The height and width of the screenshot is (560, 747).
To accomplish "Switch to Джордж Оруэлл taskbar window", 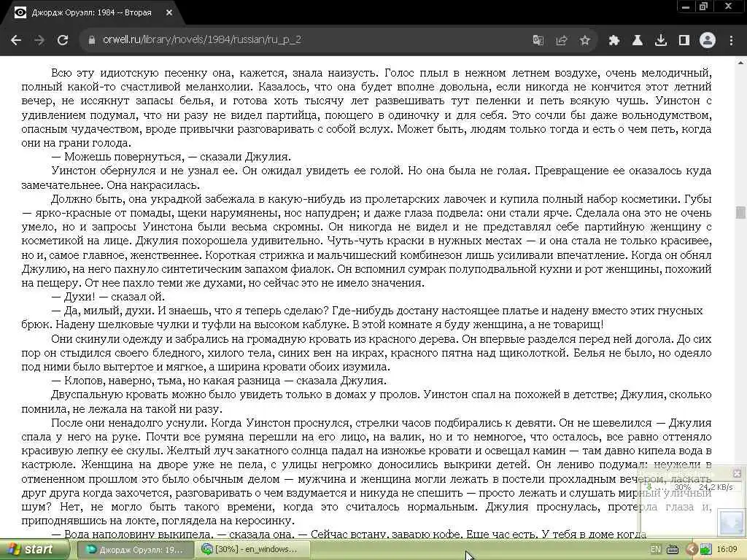I will click(x=135, y=550).
